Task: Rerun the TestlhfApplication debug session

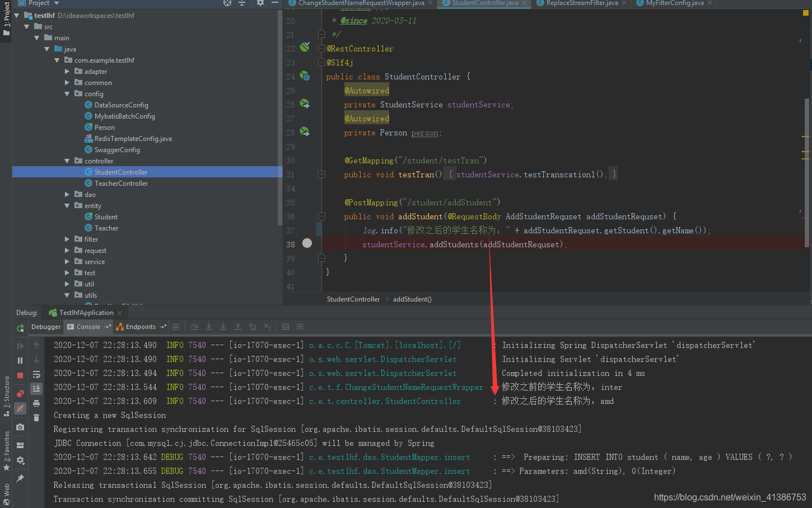Action: click(20, 327)
